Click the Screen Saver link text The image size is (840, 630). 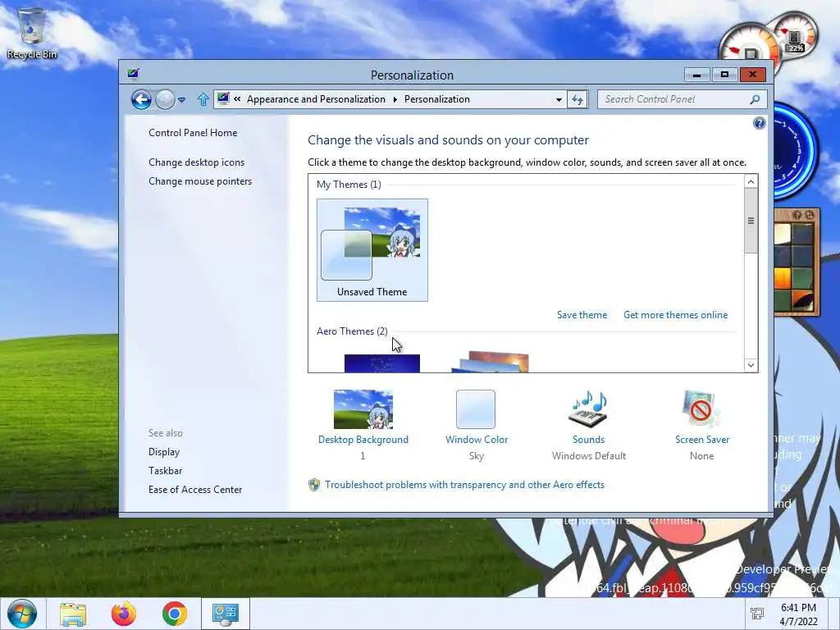[x=702, y=440]
